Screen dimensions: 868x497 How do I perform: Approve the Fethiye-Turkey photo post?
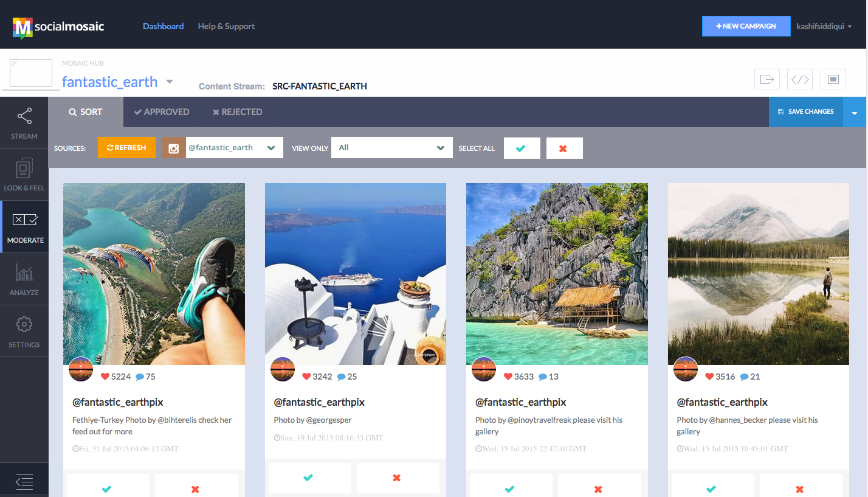click(x=108, y=488)
